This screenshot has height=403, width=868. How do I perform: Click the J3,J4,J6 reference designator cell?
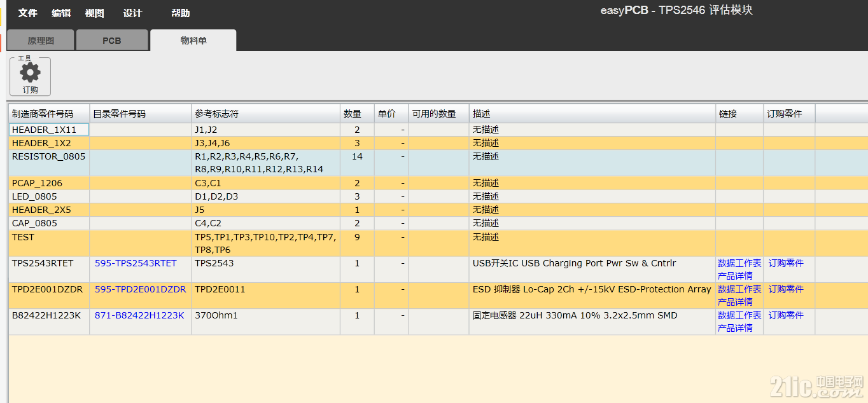coord(266,143)
